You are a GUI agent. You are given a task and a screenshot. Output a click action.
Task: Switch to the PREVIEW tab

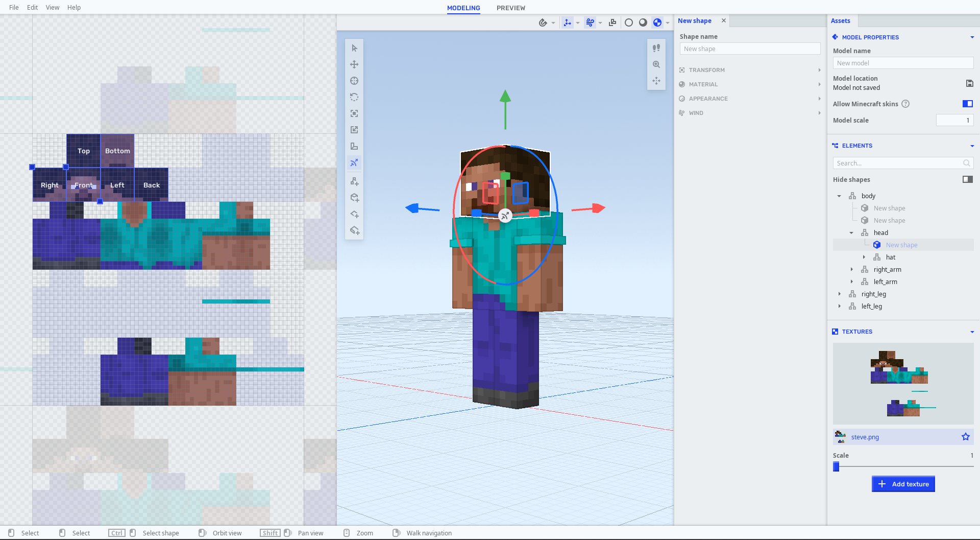(510, 8)
